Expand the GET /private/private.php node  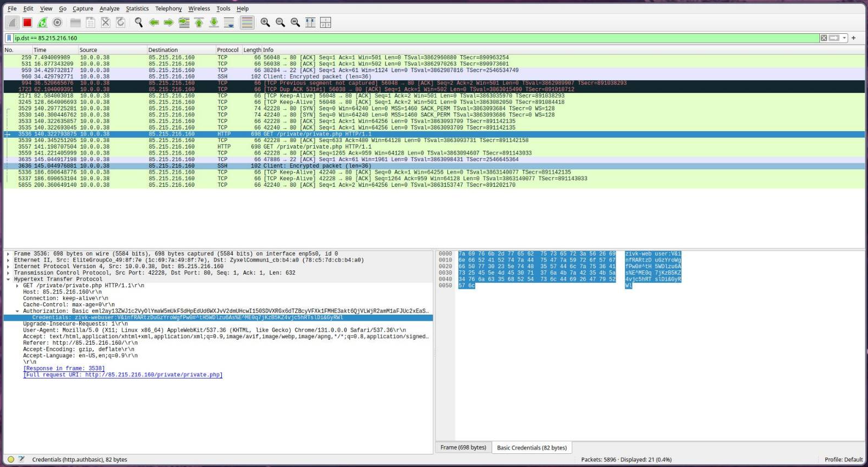pyautogui.click(x=17, y=286)
